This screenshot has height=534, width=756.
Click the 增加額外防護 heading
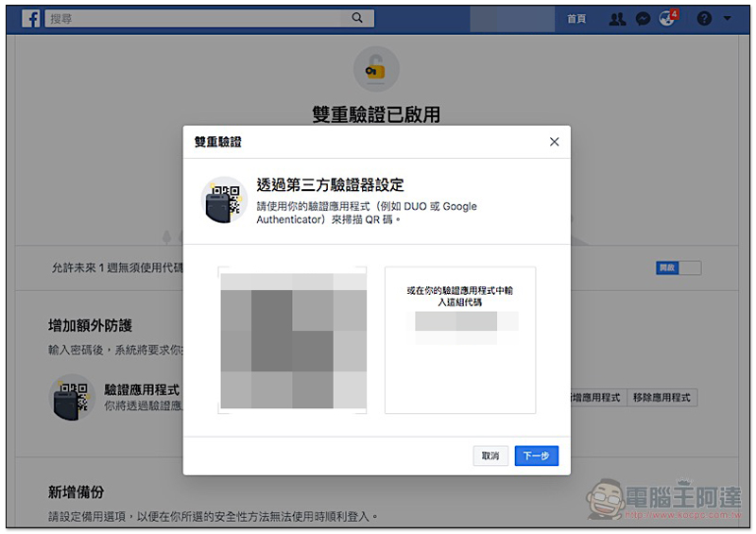90,326
